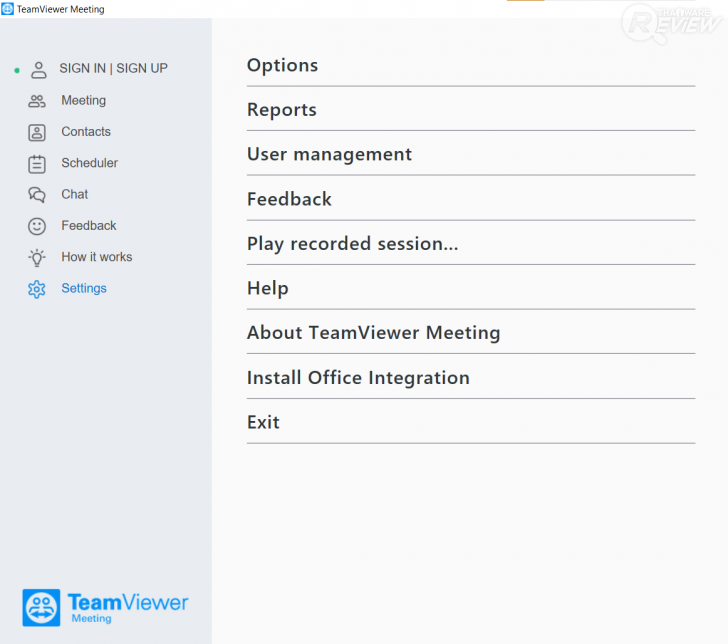Screen dimensions: 728x644
Task: Select Settings label in sidebar
Action: click(84, 288)
